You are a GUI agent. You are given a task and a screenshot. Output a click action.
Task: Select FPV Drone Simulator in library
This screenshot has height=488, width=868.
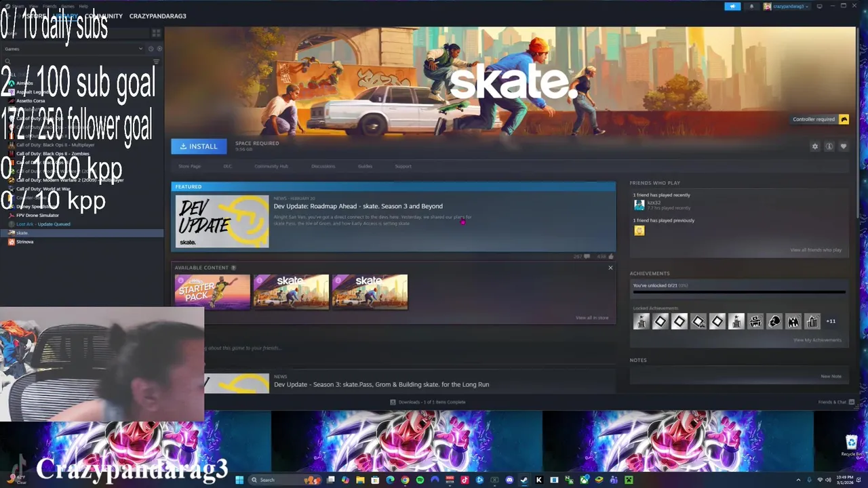(37, 216)
